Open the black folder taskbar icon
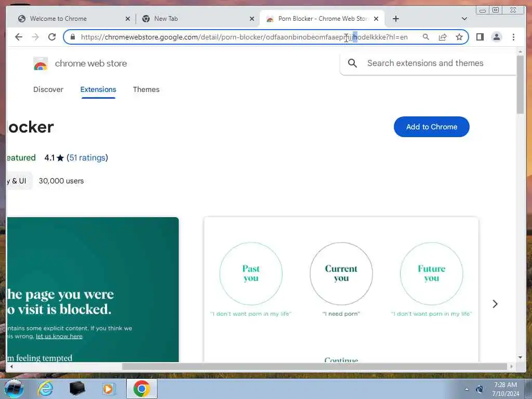 click(x=77, y=389)
